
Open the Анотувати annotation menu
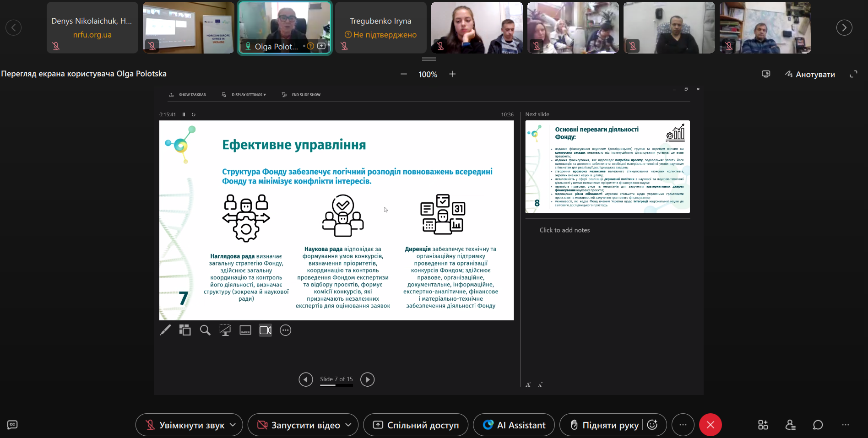coord(810,74)
